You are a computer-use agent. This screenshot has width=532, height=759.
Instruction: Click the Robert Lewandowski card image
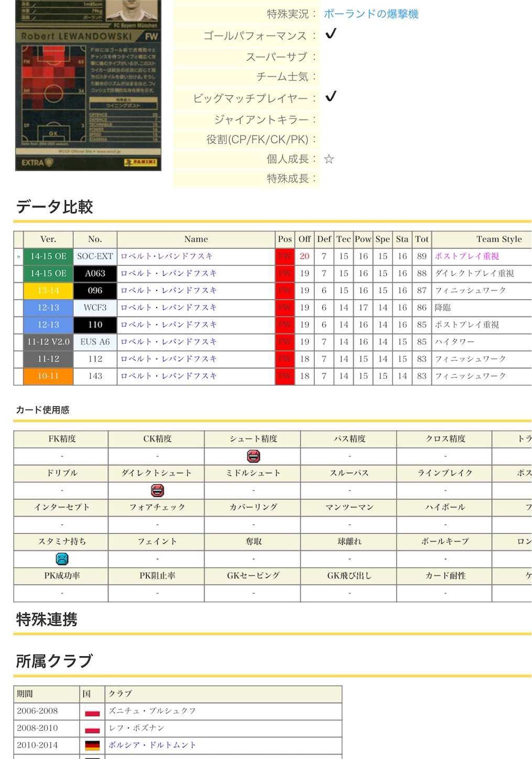coord(88,85)
